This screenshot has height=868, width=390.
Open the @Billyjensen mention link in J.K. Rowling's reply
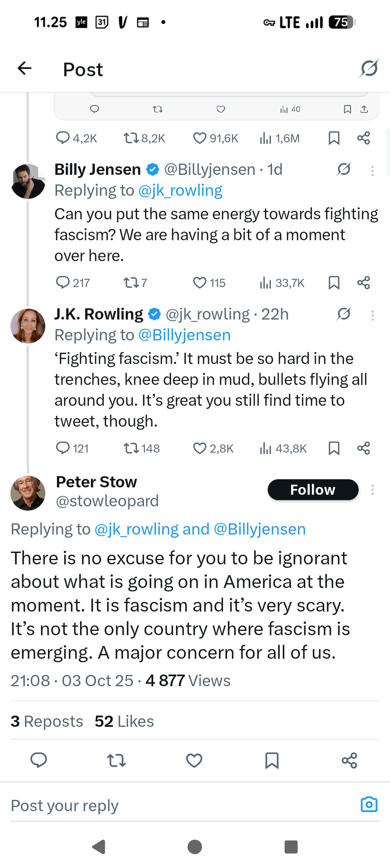tap(184, 335)
